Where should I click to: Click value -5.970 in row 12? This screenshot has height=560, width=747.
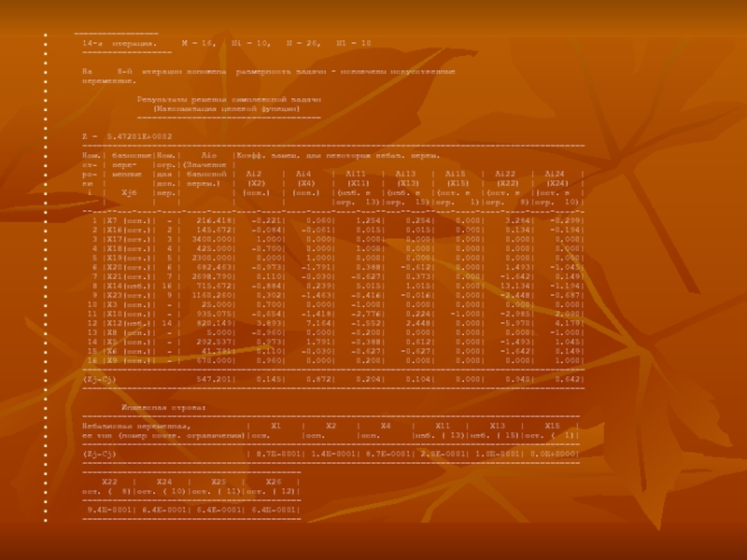[514, 323]
